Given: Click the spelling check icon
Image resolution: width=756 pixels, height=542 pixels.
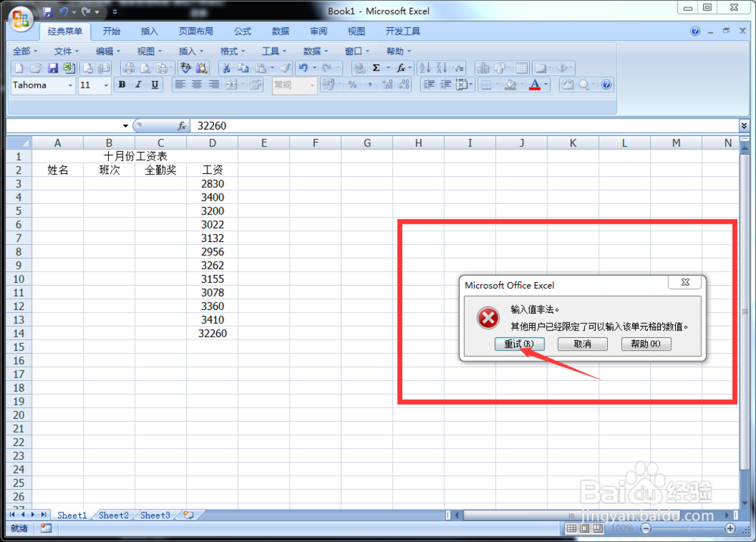Looking at the screenshot, I should [x=186, y=68].
